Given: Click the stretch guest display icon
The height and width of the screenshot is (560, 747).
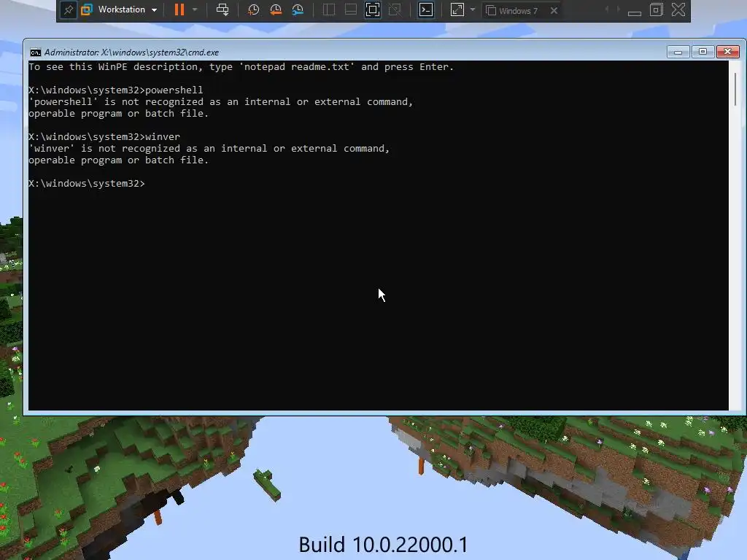Looking at the screenshot, I should click(x=457, y=10).
